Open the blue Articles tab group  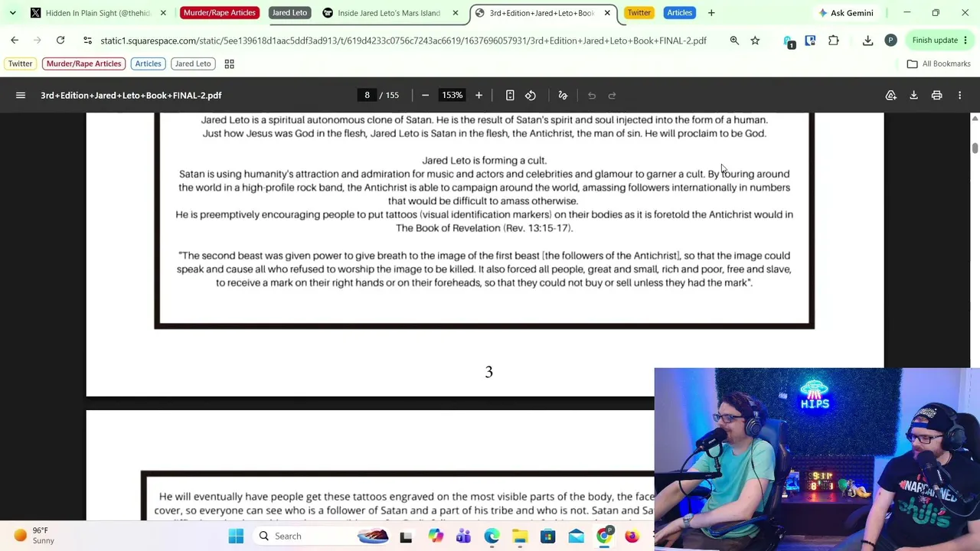[x=679, y=13]
